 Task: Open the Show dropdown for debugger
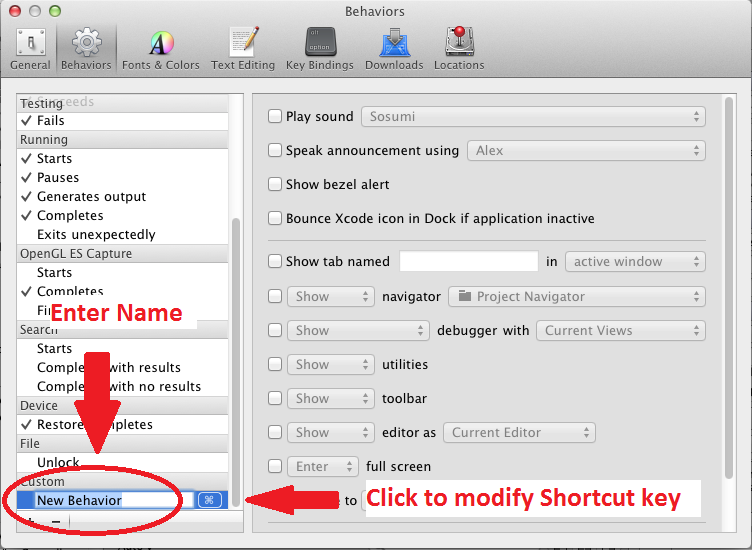(x=358, y=330)
